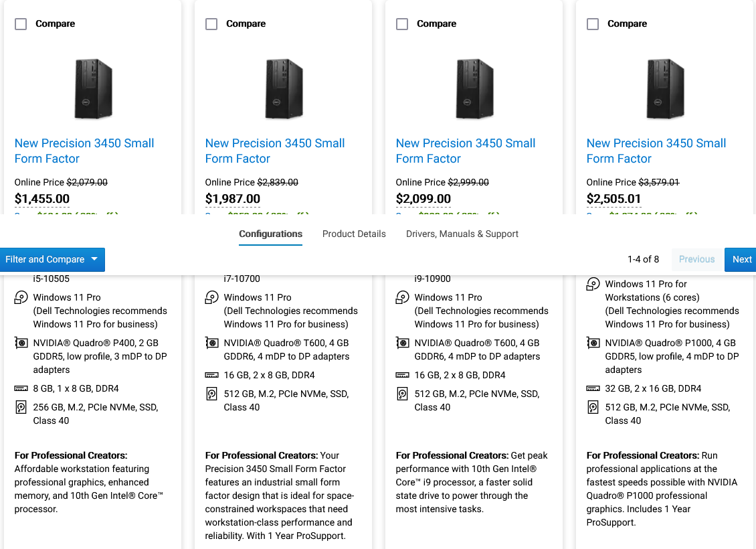Click memory icon for 16 GB in i9-10900 card
Viewport: 756px width, 549px height.
pyautogui.click(x=402, y=375)
